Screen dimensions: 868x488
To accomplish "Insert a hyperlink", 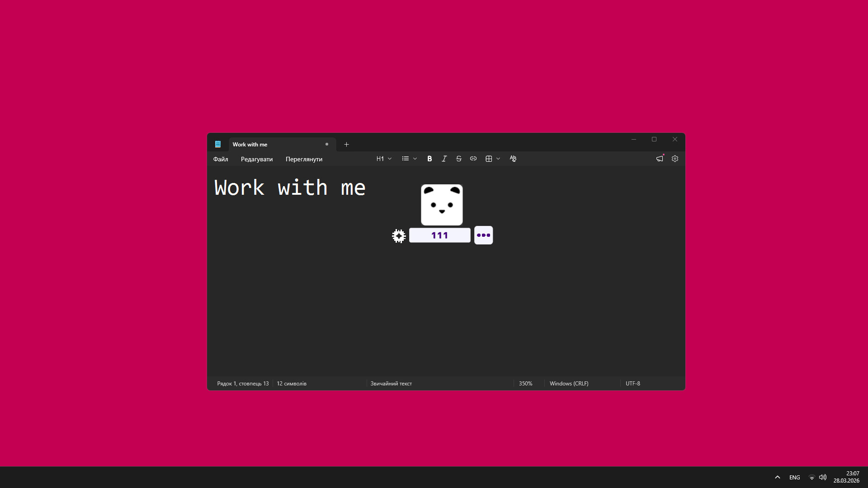I will click(473, 159).
